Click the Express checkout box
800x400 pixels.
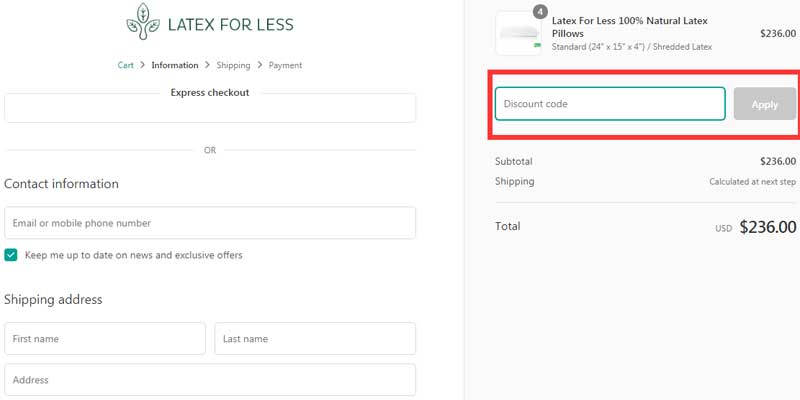click(x=210, y=108)
